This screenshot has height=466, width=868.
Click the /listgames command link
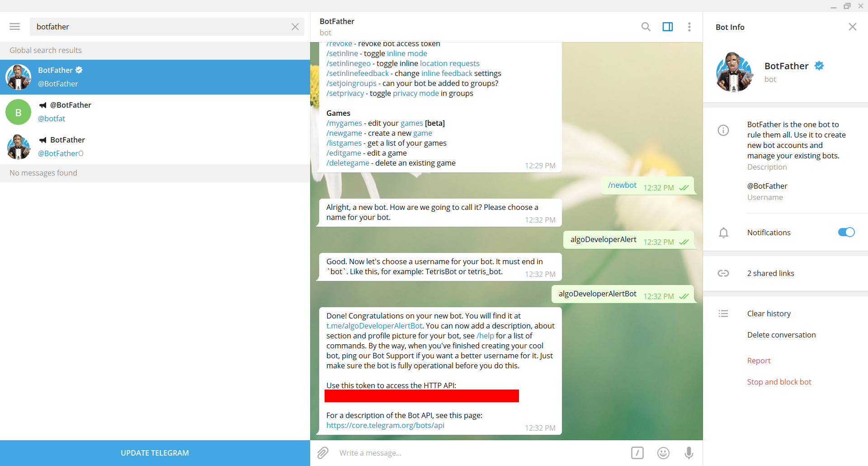click(x=344, y=143)
